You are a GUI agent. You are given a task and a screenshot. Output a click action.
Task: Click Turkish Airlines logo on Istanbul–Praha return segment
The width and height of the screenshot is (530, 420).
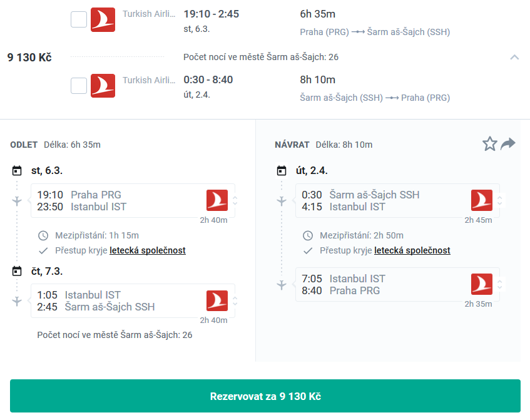482,284
